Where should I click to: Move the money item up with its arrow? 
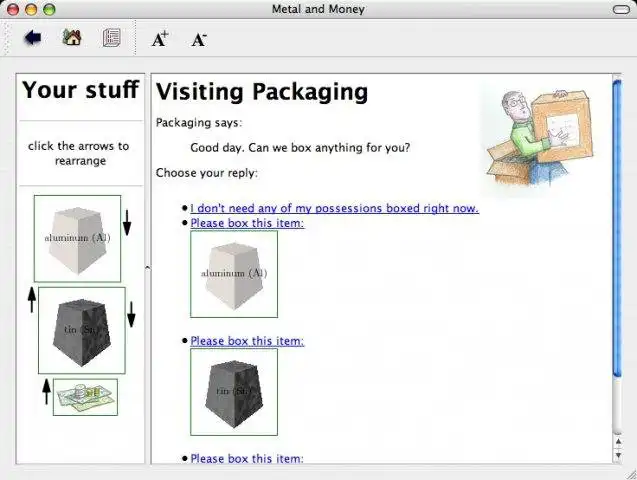pos(46,391)
